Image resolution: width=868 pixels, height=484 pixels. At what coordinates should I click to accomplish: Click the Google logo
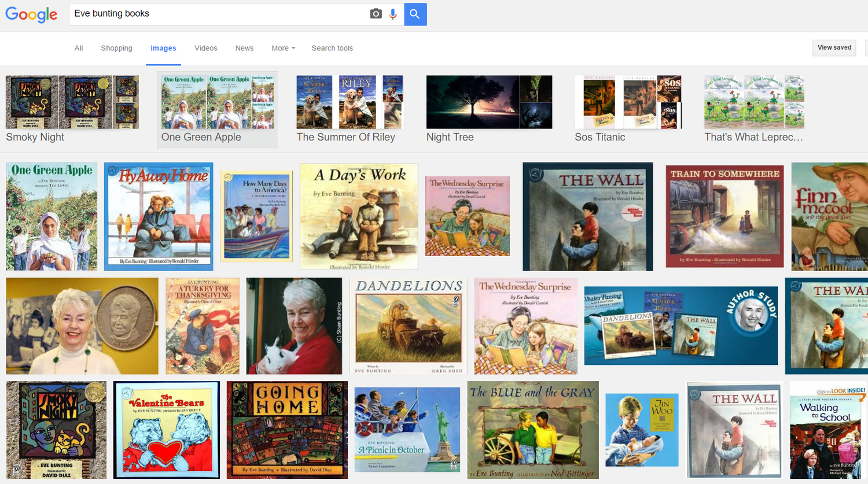click(x=31, y=15)
